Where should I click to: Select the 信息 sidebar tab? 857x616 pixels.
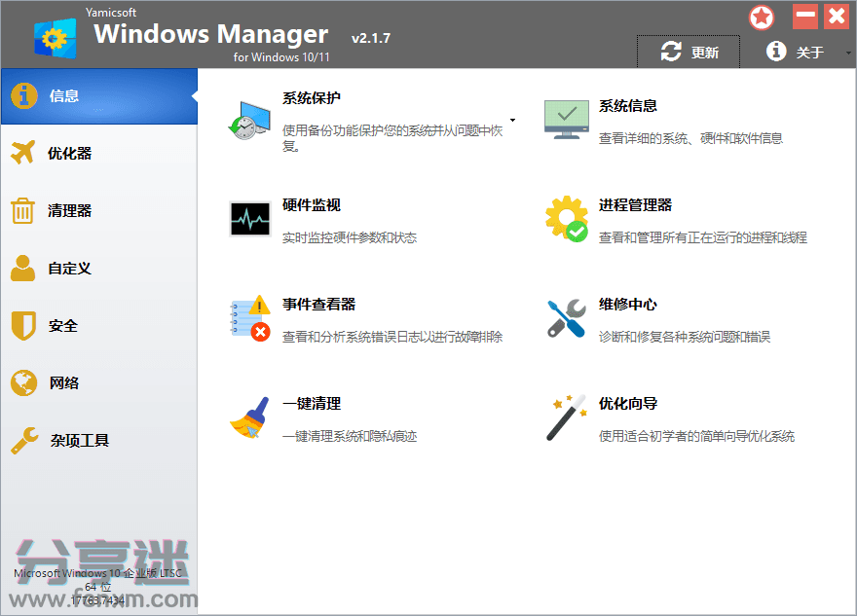(x=98, y=96)
